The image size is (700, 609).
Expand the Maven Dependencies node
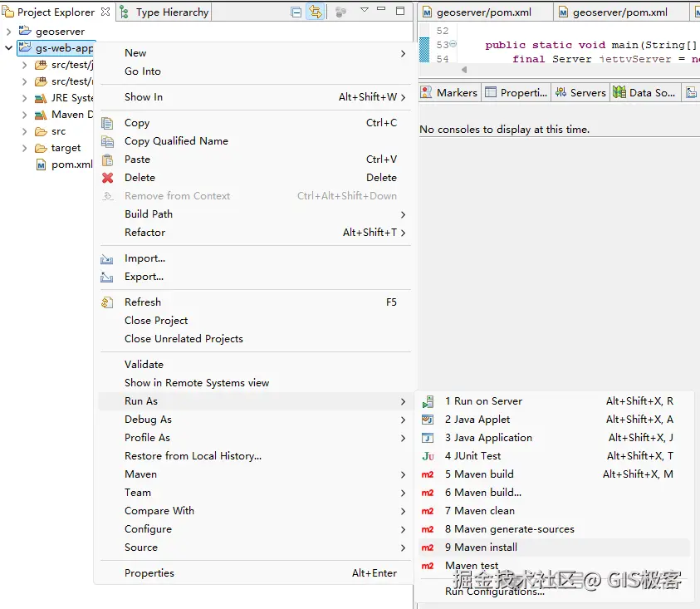[25, 115]
